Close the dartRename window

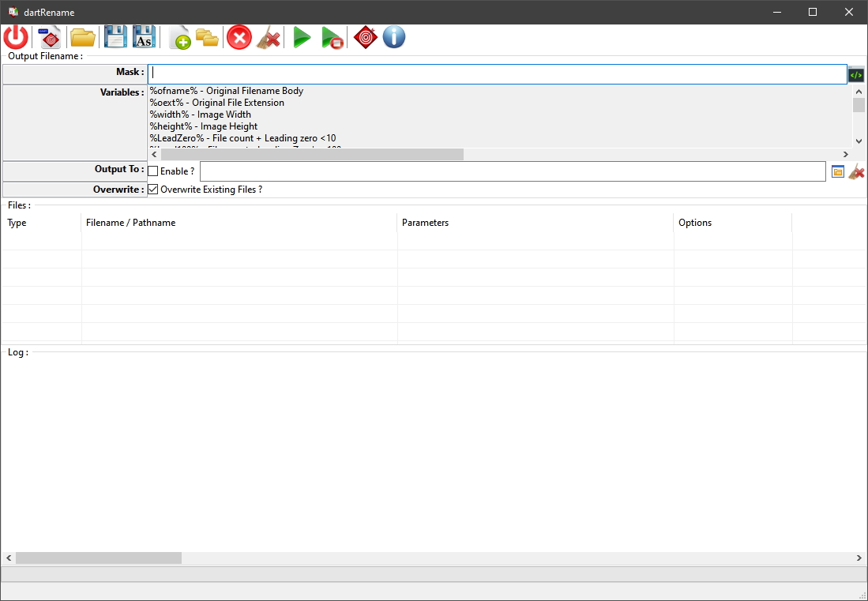point(848,12)
